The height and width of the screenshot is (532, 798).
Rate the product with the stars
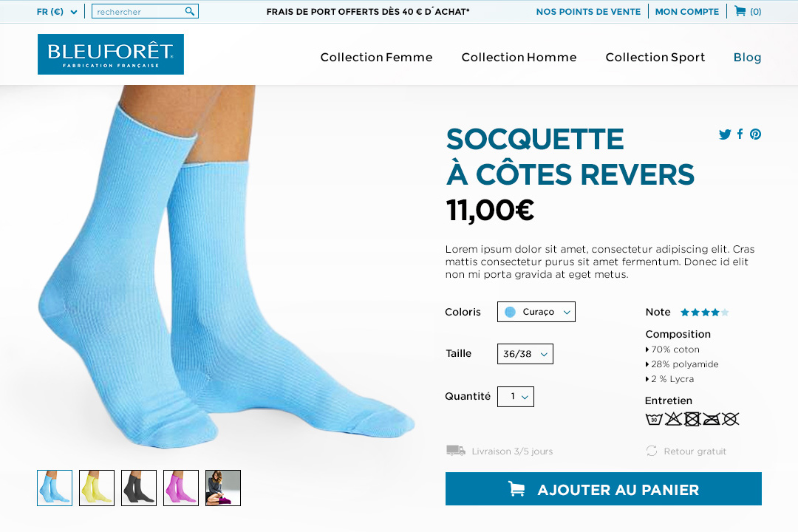[x=704, y=312]
